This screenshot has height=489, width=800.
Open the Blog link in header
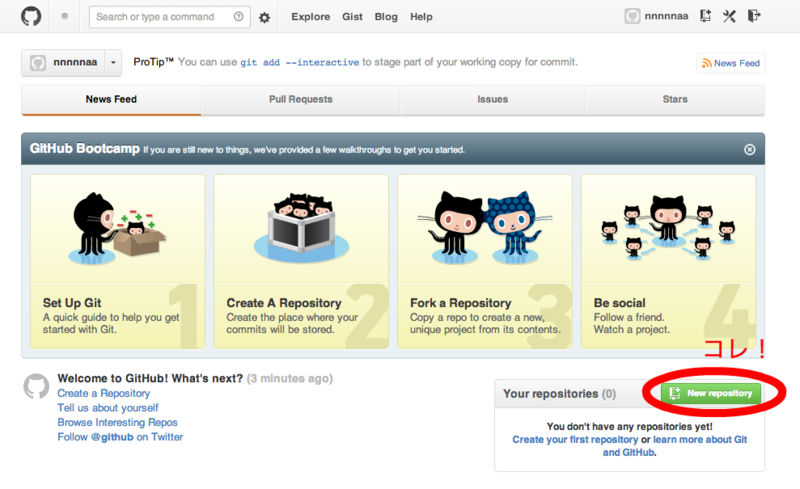click(x=386, y=17)
